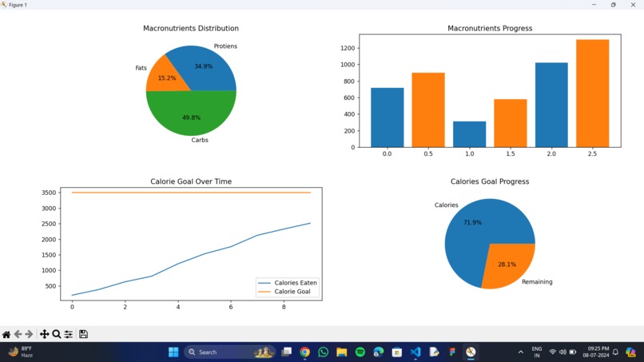This screenshot has width=644, height=362.
Task: Show hidden system tray icons chevron
Action: (521, 352)
